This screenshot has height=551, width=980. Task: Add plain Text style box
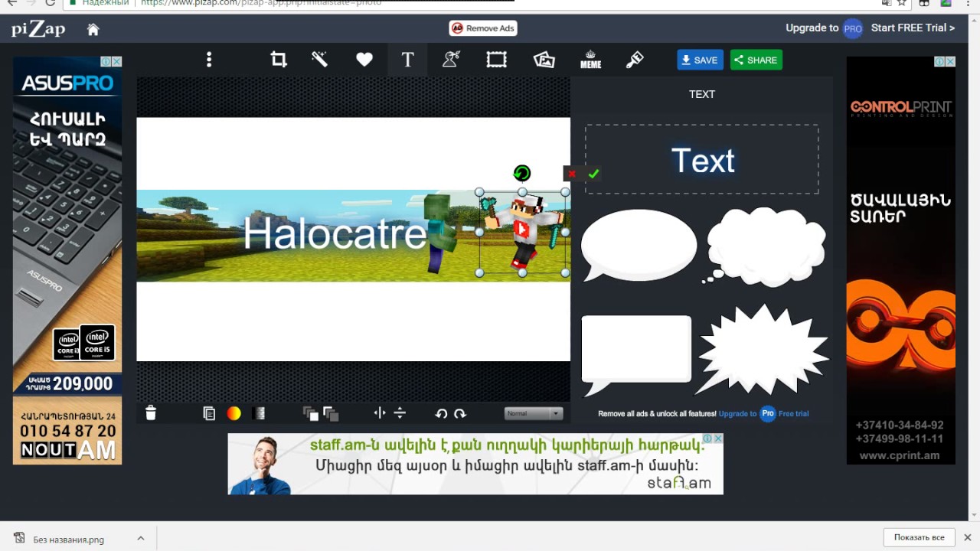click(x=702, y=159)
